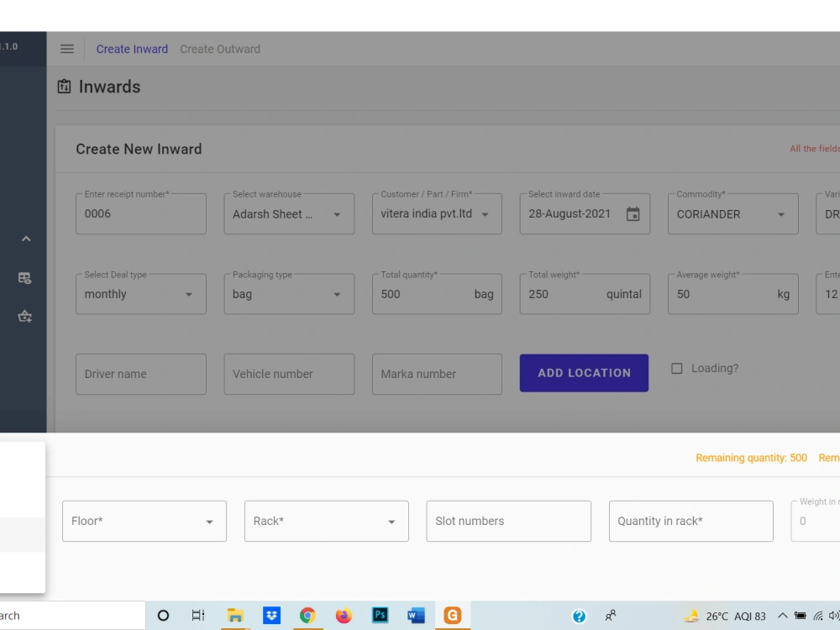Click the Windows taskbar search box
Viewport: 840px width, 630px height.
(72, 616)
